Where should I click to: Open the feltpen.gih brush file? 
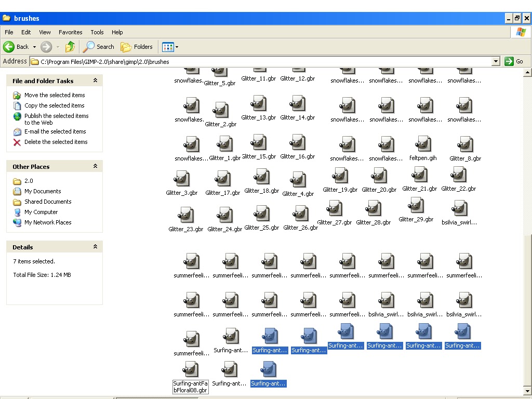coord(423,144)
